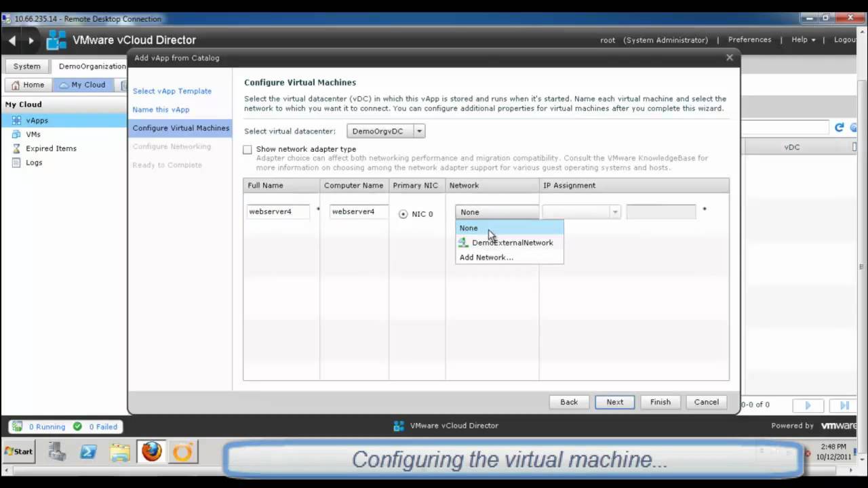Click the IP Assignment column header
Viewport: 868px width, 488px height.
(x=634, y=185)
